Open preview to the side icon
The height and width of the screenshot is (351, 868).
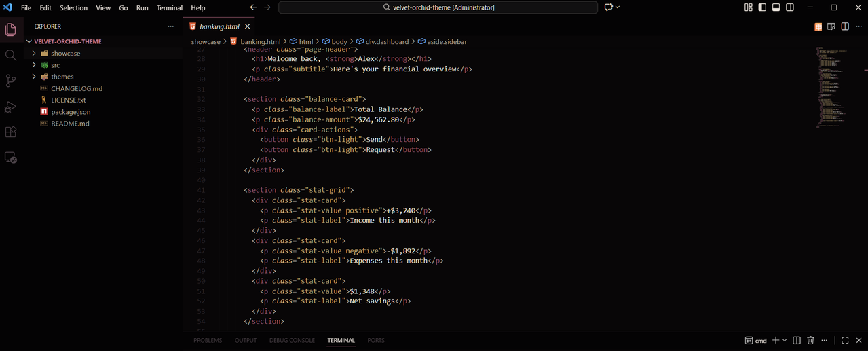(x=831, y=26)
